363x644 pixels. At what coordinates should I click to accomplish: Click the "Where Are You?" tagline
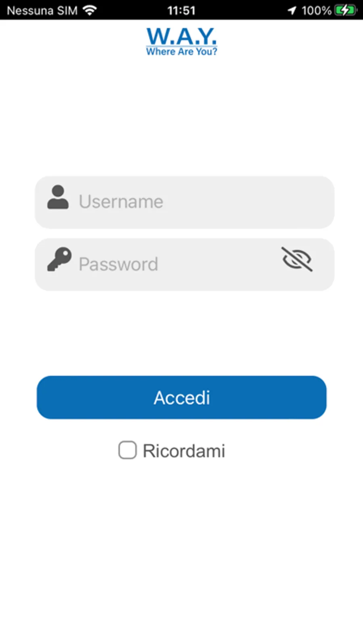[x=181, y=52]
